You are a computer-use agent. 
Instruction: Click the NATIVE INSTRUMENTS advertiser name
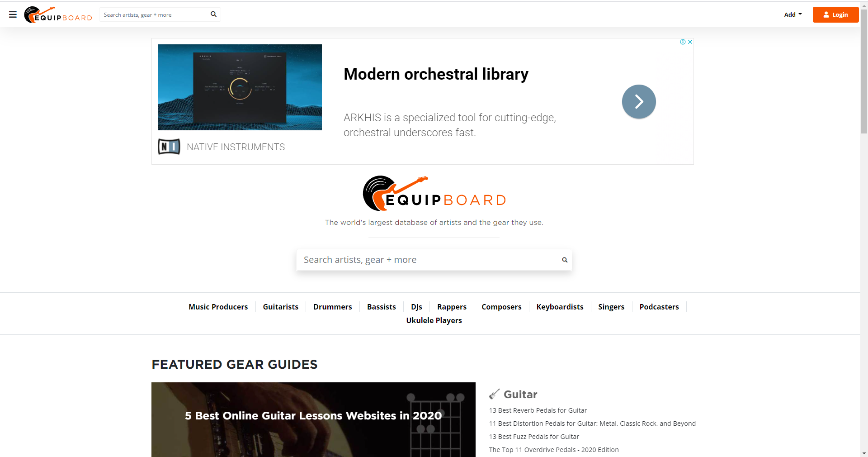click(x=236, y=147)
